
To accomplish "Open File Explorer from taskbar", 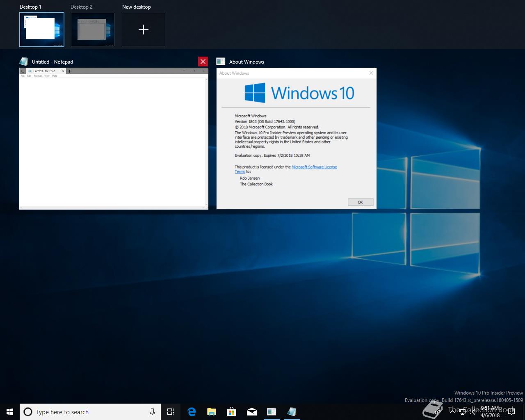I will 211,412.
